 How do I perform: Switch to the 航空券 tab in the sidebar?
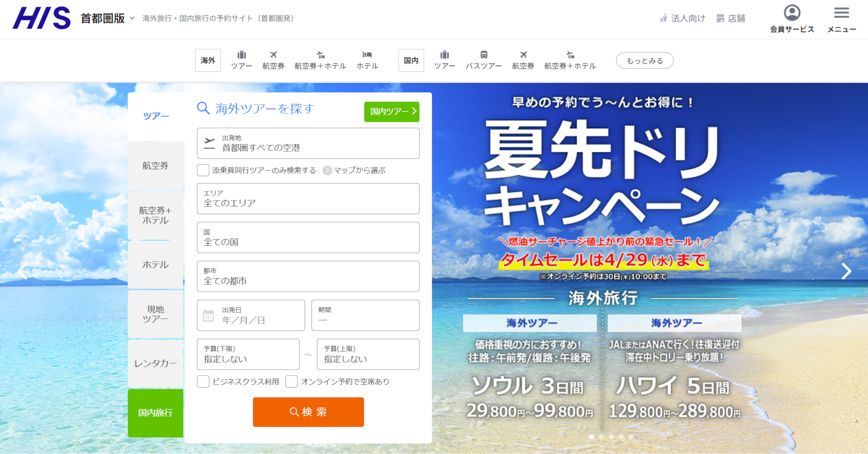[x=156, y=166]
